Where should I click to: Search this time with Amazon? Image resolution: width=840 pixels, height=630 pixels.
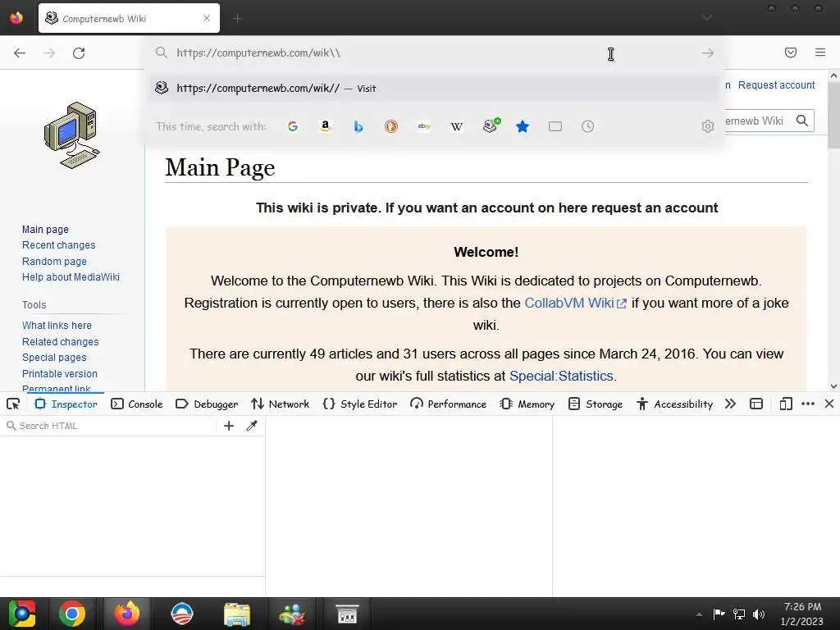coord(325,126)
